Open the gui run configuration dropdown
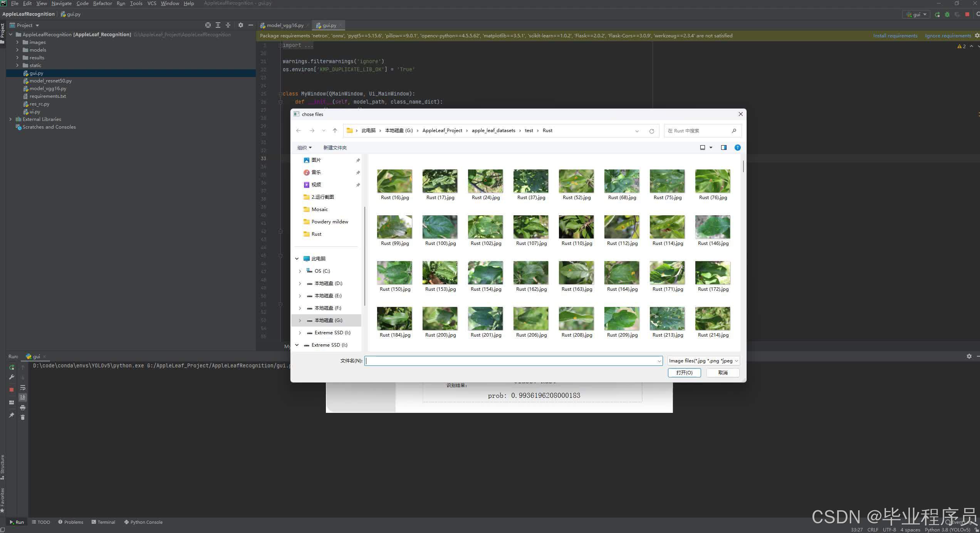This screenshot has width=980, height=533. 916,14
